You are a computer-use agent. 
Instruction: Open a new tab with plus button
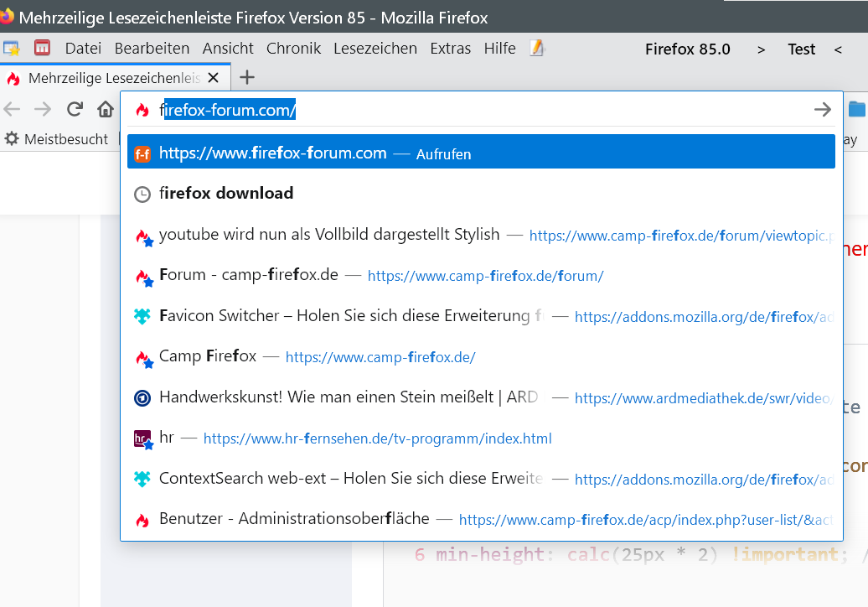246,78
